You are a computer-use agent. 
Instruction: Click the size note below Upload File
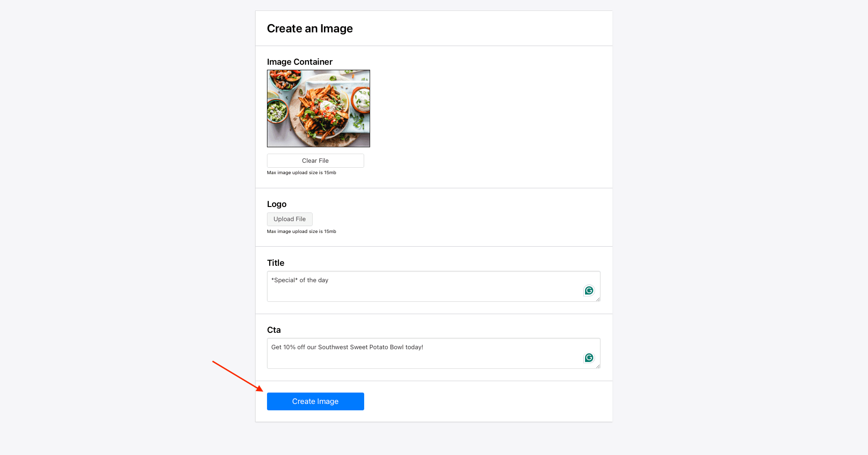301,232
